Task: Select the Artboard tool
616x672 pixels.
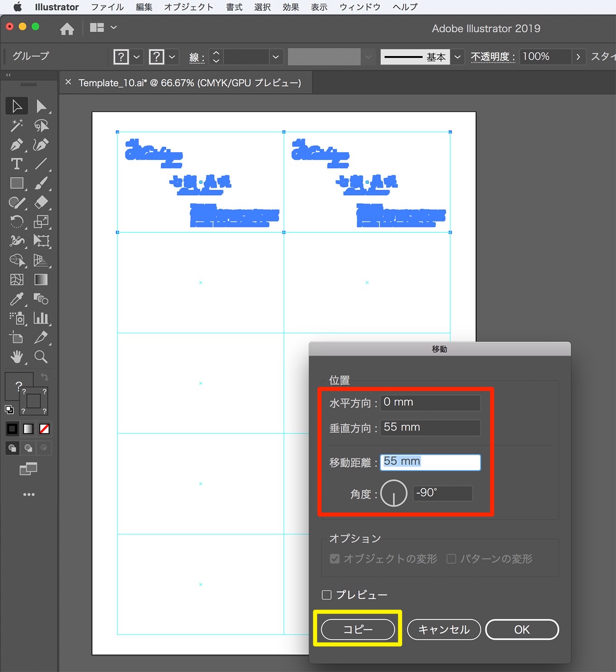Action: (x=17, y=337)
